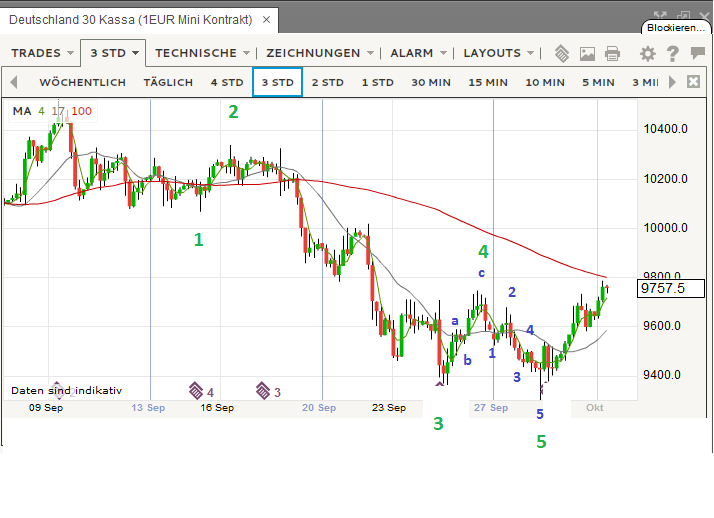This screenshot has width=714, height=518.
Task: Click the Blockieren button
Action: (674, 29)
